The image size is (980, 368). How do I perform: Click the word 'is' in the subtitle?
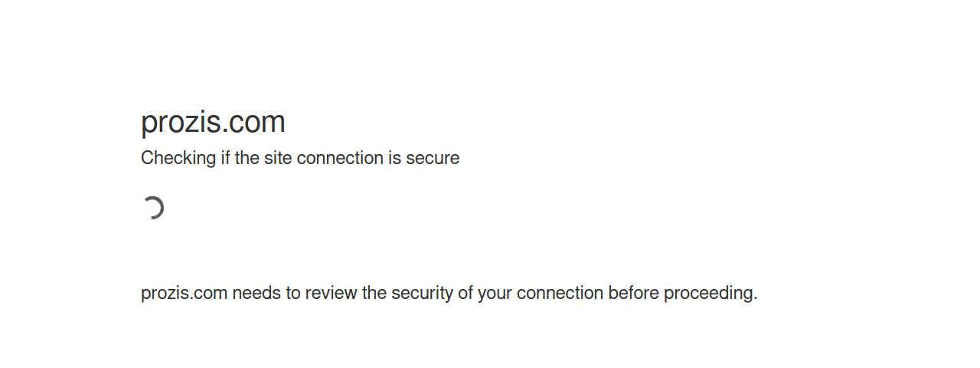[x=394, y=159]
